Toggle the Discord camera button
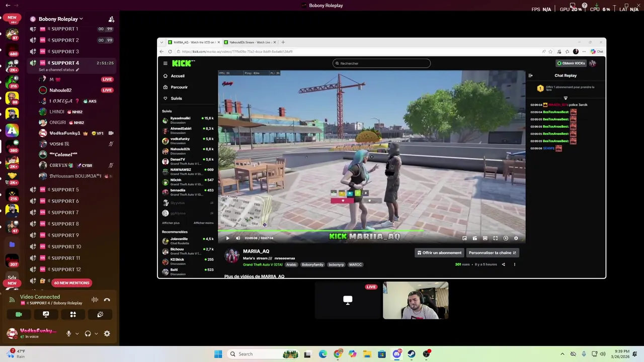This screenshot has height=362, width=644. [x=19, y=314]
